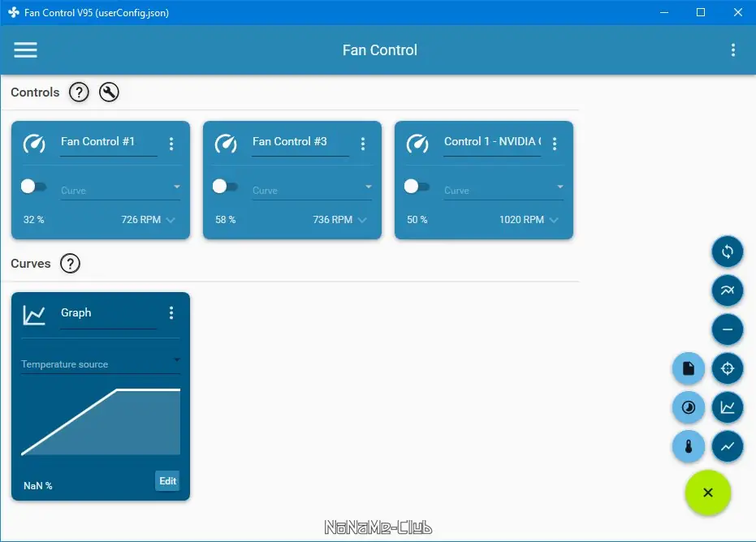Add a mix curve with crossed-lines button
Viewport: 756px width, 542px height.
point(727,290)
